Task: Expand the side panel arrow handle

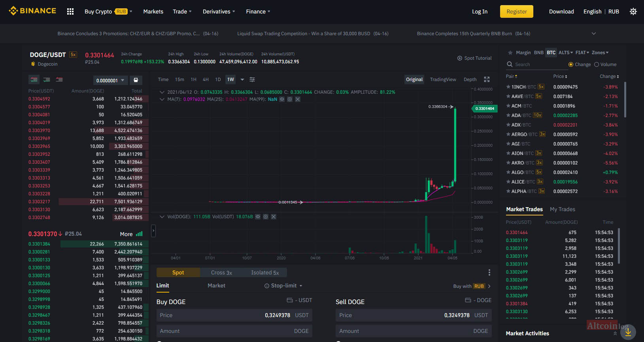Action: pyautogui.click(x=153, y=231)
